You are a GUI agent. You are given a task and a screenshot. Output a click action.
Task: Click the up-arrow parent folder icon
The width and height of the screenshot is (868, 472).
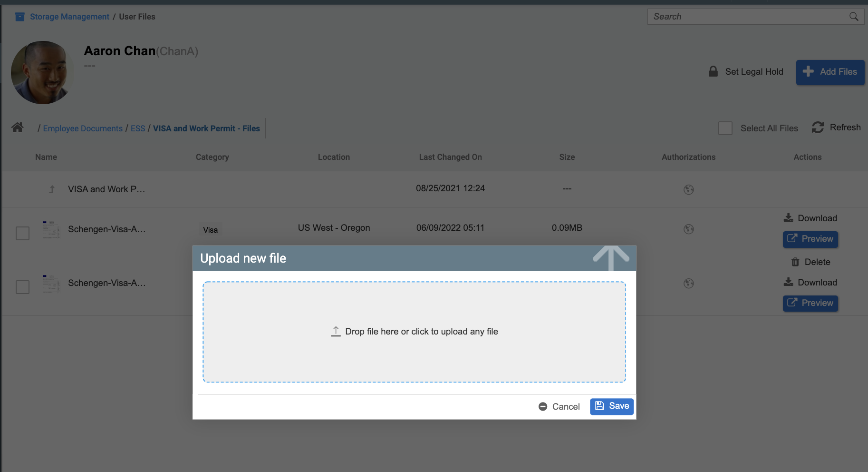[52, 189]
